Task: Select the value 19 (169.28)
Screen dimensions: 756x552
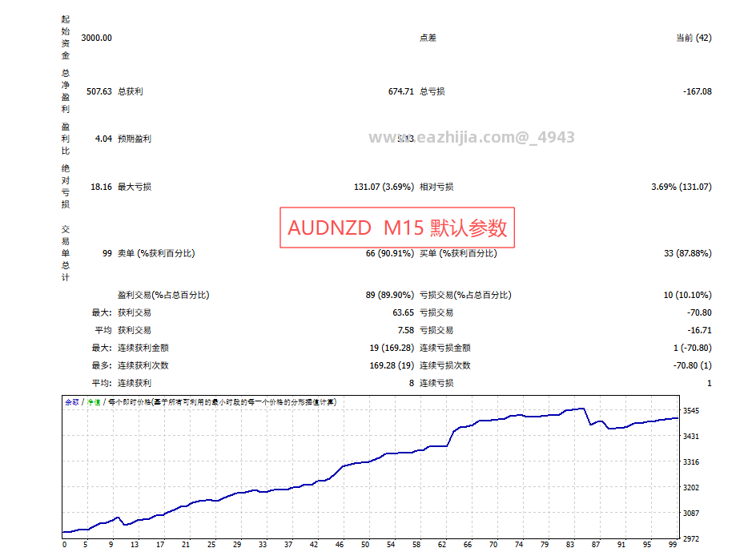Action: [x=392, y=348]
